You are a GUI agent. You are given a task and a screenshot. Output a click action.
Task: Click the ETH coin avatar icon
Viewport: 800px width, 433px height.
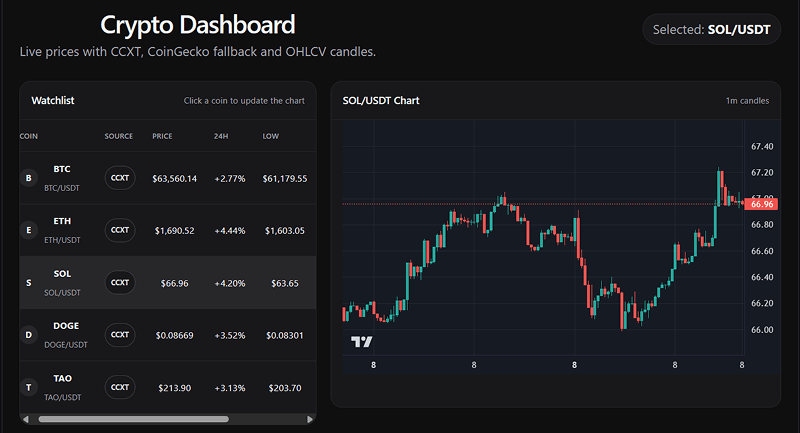pyautogui.click(x=29, y=230)
